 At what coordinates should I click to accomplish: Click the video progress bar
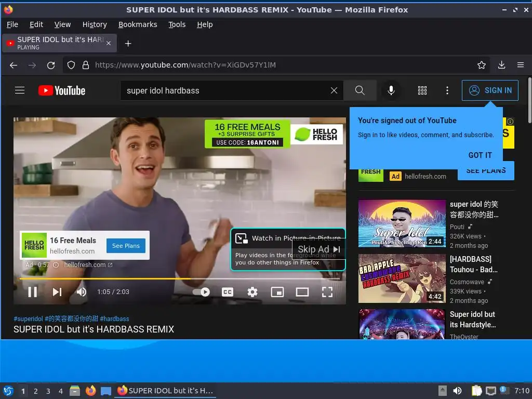179,278
